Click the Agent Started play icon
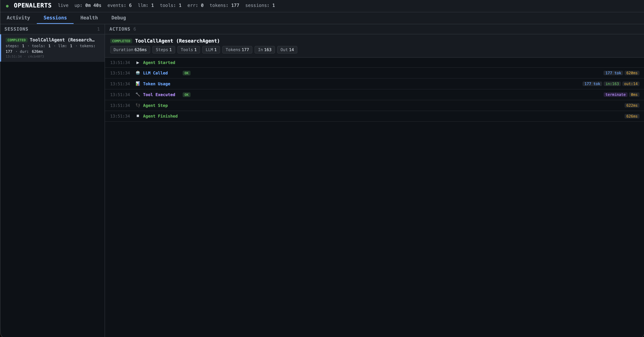 click(x=138, y=63)
